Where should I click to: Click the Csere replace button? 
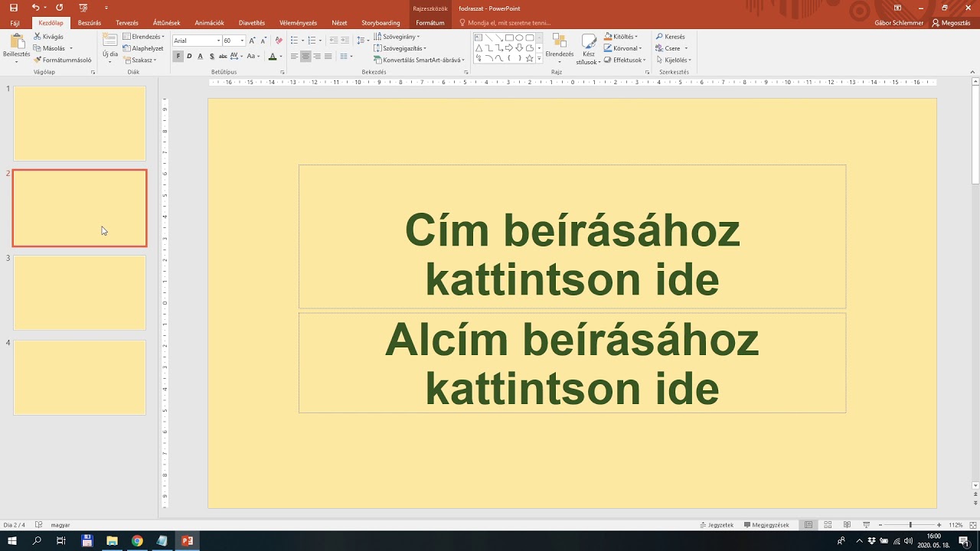click(x=671, y=48)
